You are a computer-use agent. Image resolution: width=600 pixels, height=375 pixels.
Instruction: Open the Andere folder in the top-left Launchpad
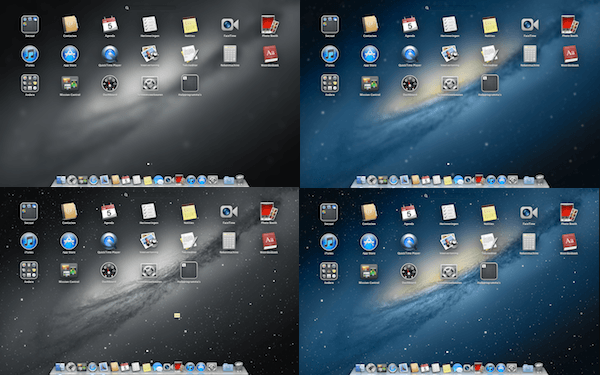coord(30,83)
